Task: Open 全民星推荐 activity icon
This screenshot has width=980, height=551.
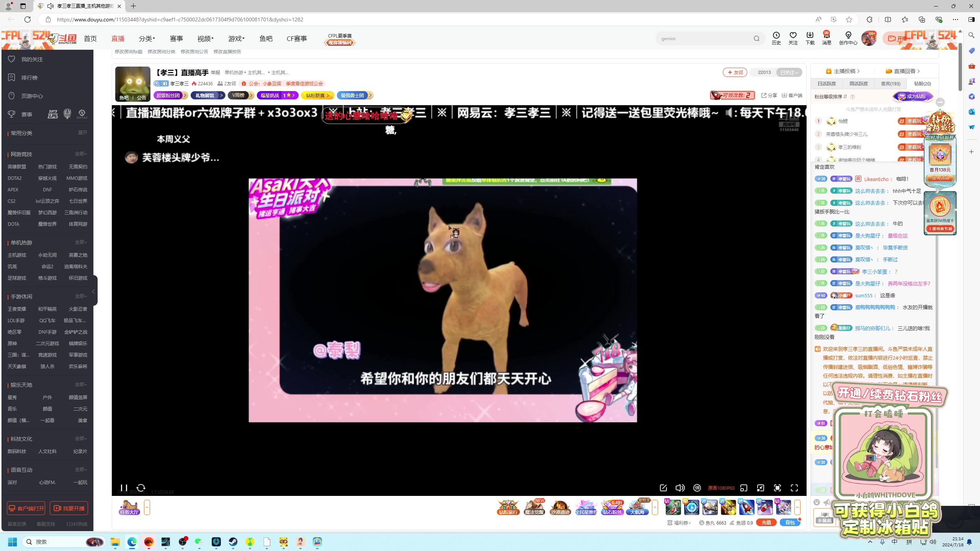Action: pyautogui.click(x=586, y=507)
